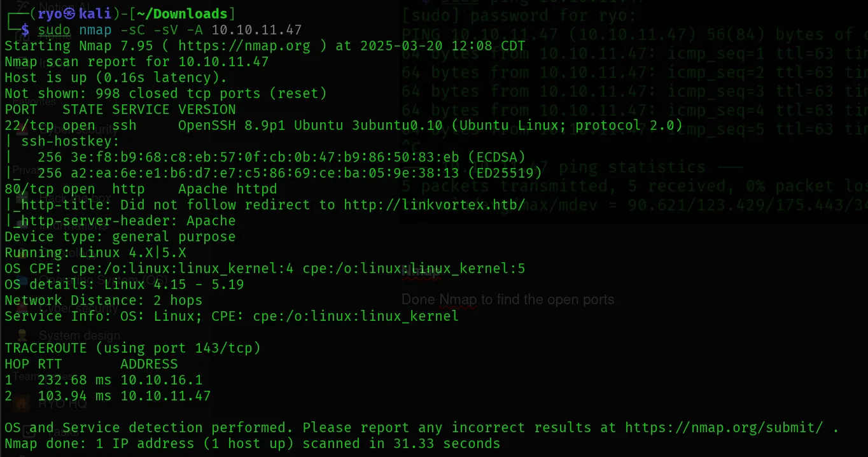Select the faint RYO HQ sidebar page
868x457 pixels.
click(x=62, y=404)
